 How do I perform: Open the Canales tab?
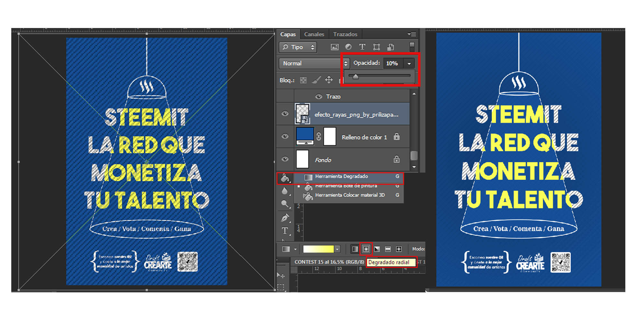tap(314, 34)
